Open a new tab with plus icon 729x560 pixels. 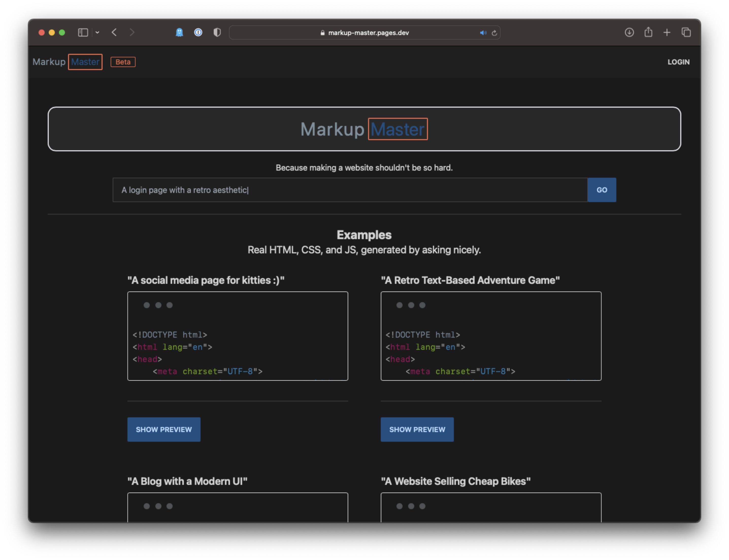coord(667,32)
